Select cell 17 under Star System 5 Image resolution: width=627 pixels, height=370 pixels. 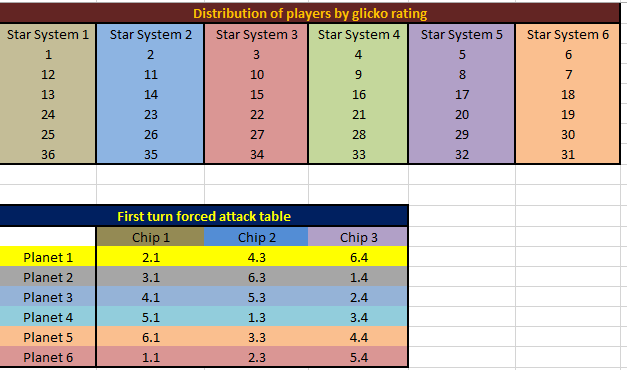click(462, 95)
